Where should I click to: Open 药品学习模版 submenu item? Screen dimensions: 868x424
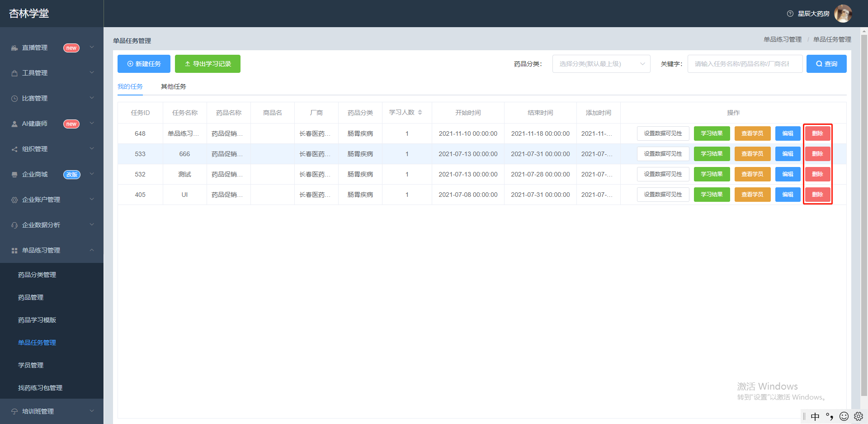click(x=37, y=320)
